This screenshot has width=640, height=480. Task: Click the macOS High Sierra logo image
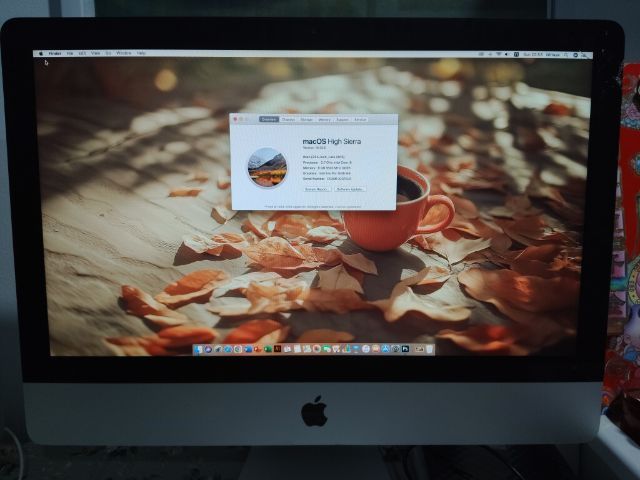[267, 167]
